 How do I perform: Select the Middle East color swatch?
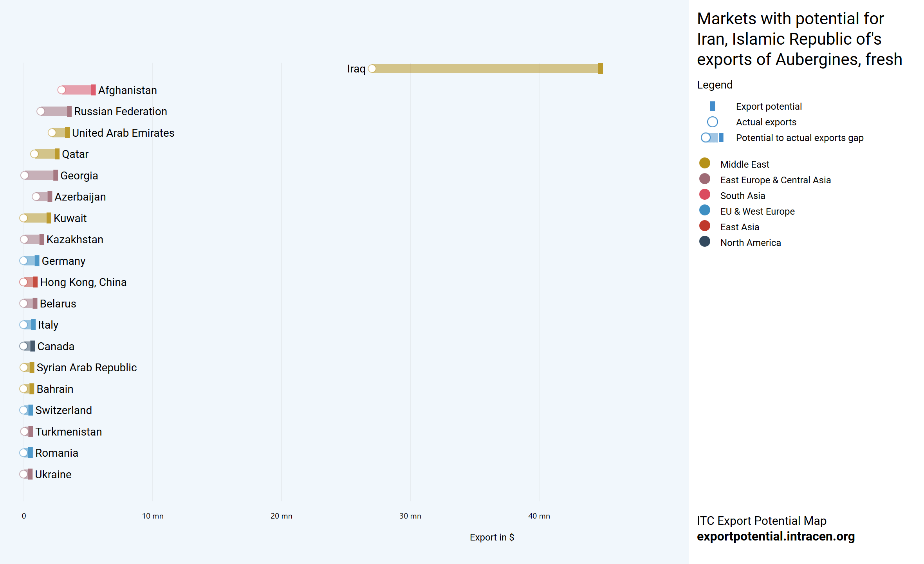pyautogui.click(x=704, y=163)
